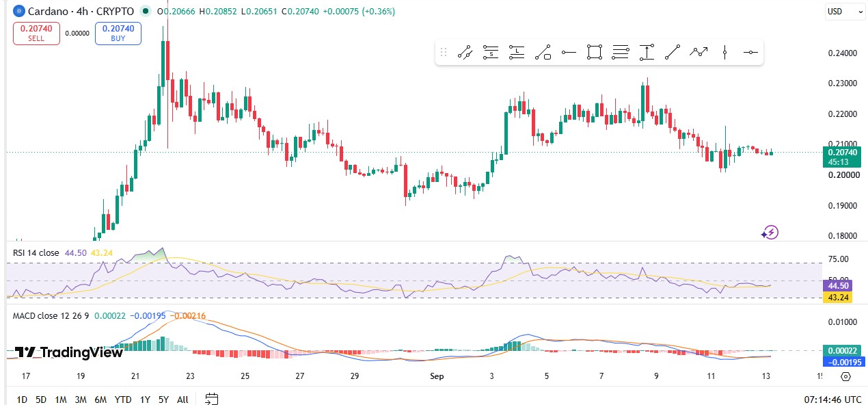868x405 pixels.
Task: Open chart settings gear icon
Action: pos(846,376)
